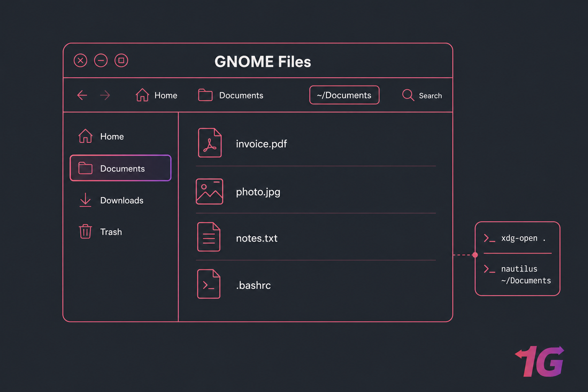Screen dimensions: 588x392
Task: Click the prompt icon beside xdg-open
Action: pos(490,238)
